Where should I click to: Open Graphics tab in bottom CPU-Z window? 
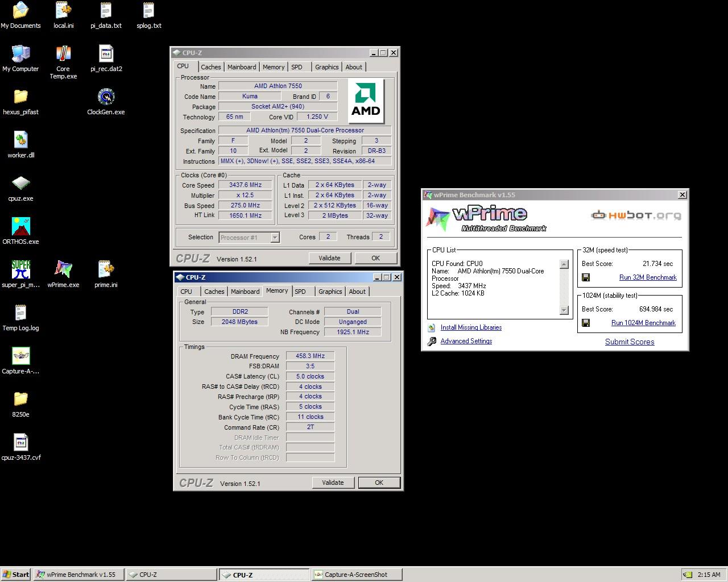(x=330, y=292)
